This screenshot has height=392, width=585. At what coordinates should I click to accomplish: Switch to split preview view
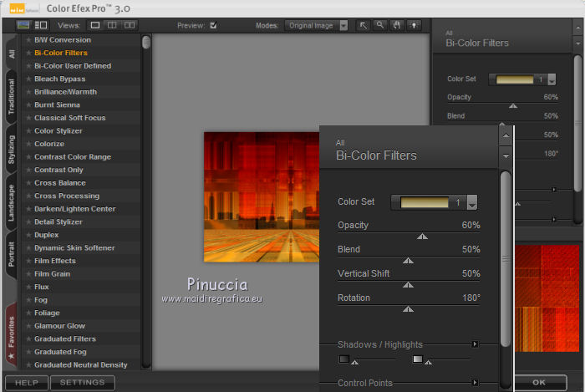(x=114, y=25)
